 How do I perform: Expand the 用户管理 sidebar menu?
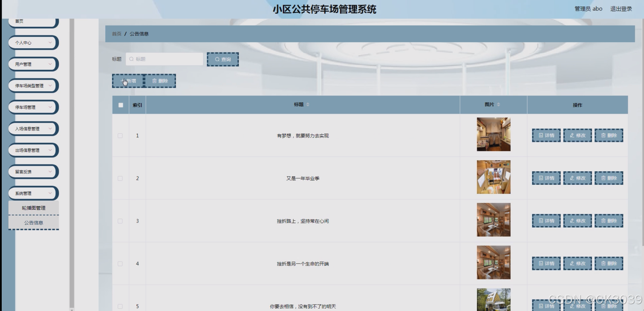33,64
